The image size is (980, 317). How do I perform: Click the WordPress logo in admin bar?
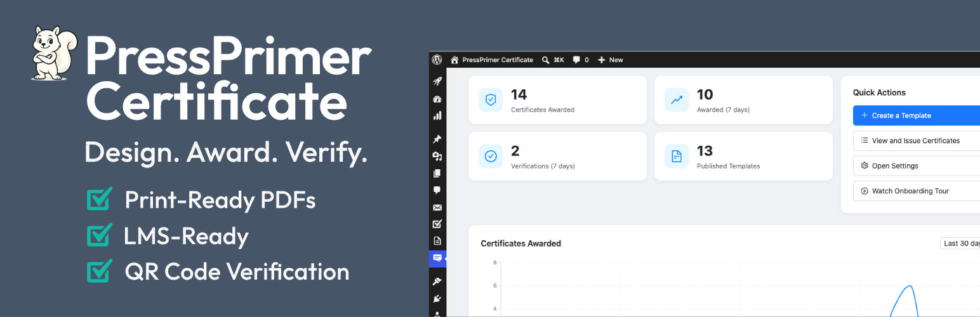[437, 60]
